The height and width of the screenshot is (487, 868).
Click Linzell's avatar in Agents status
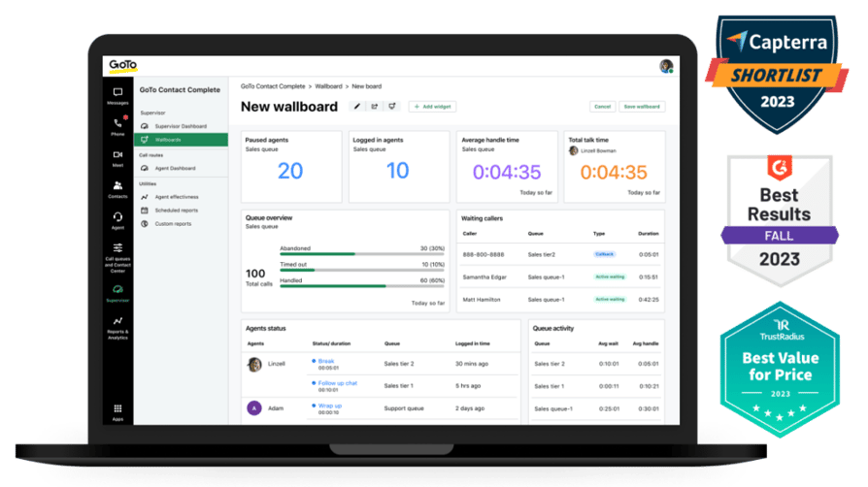point(254,364)
